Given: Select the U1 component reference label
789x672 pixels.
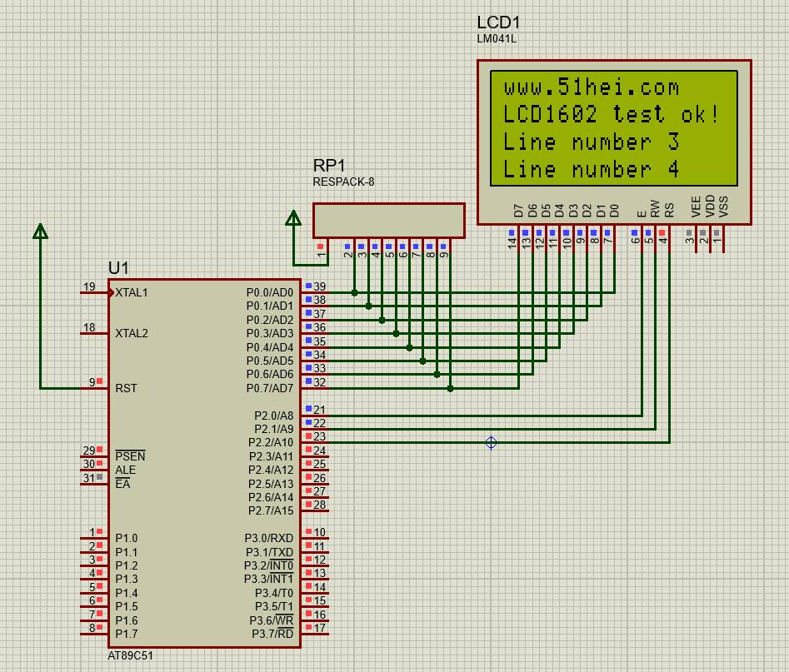Looking at the screenshot, I should [118, 268].
